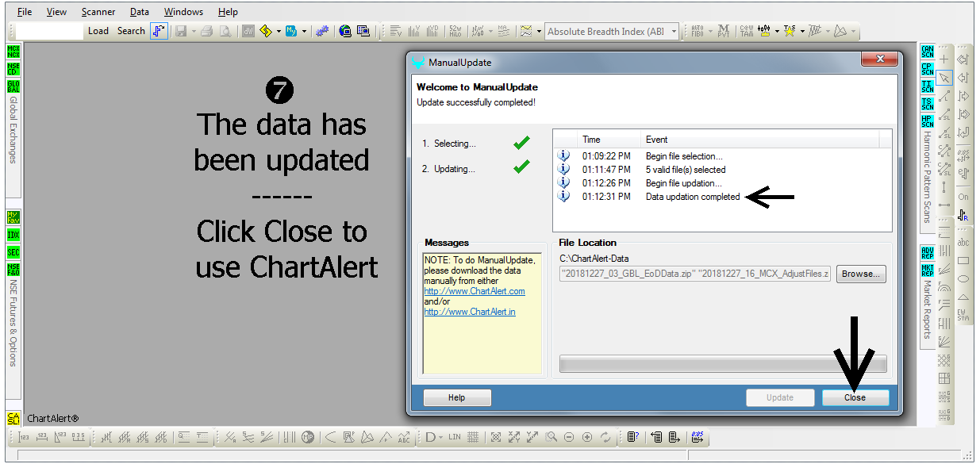Click the zoom in plus icon in bottom toolbar
Screen dimensions: 980x464
pyautogui.click(x=587, y=437)
